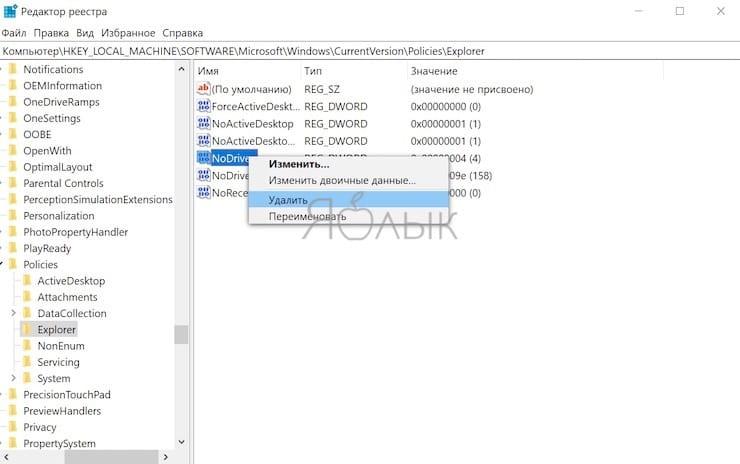Click the Parental Controls folder icon
The height and width of the screenshot is (464, 740).
tap(13, 183)
